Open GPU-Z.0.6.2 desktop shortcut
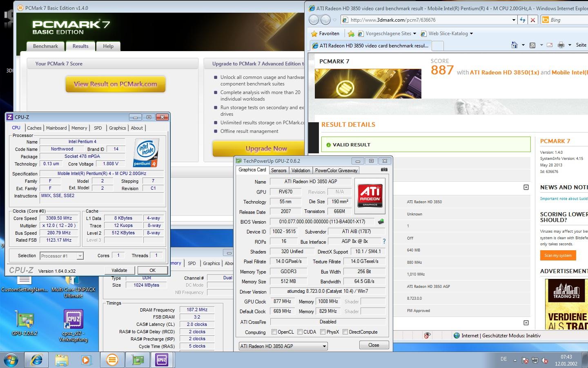 24,323
